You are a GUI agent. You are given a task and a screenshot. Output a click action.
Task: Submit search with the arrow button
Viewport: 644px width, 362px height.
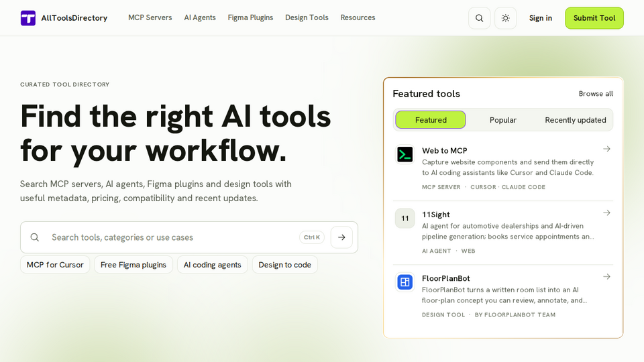point(341,237)
